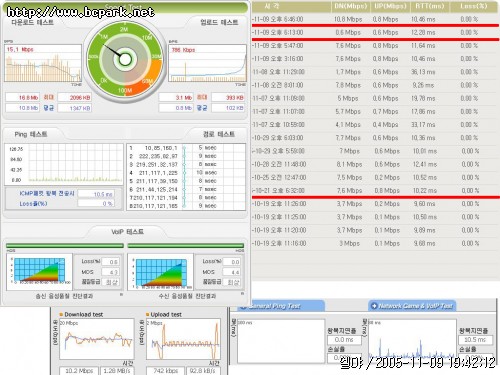Click the Ping test latency graph
500x375 pixels.
click(64, 164)
